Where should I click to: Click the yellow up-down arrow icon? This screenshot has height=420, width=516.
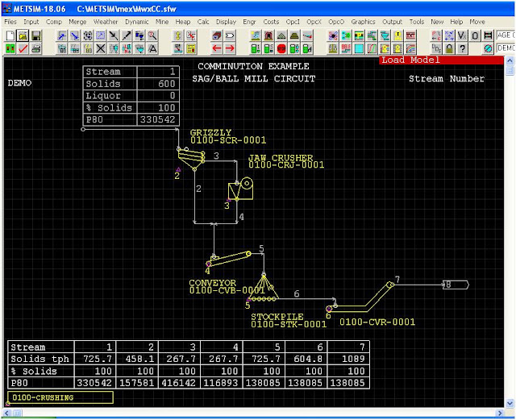pos(178,35)
